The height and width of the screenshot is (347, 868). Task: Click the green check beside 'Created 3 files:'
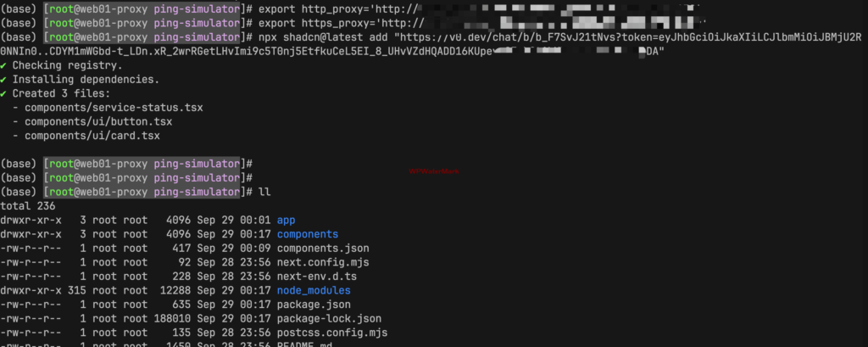(4, 93)
